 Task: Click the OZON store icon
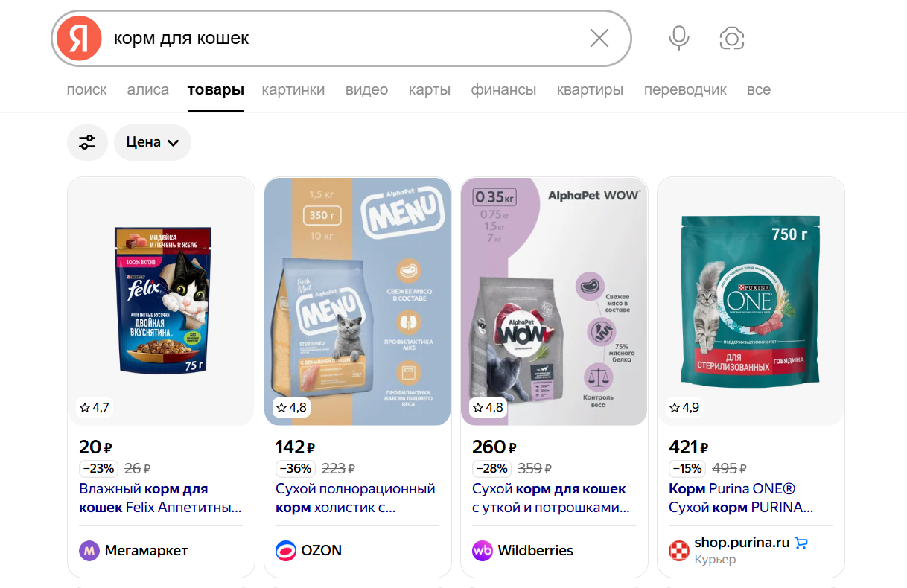click(285, 551)
